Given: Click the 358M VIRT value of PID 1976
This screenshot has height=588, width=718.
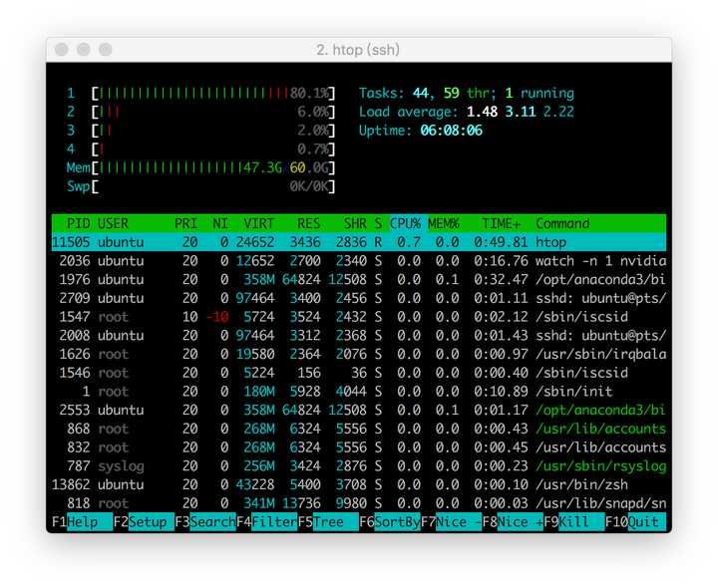Looking at the screenshot, I should [258, 279].
